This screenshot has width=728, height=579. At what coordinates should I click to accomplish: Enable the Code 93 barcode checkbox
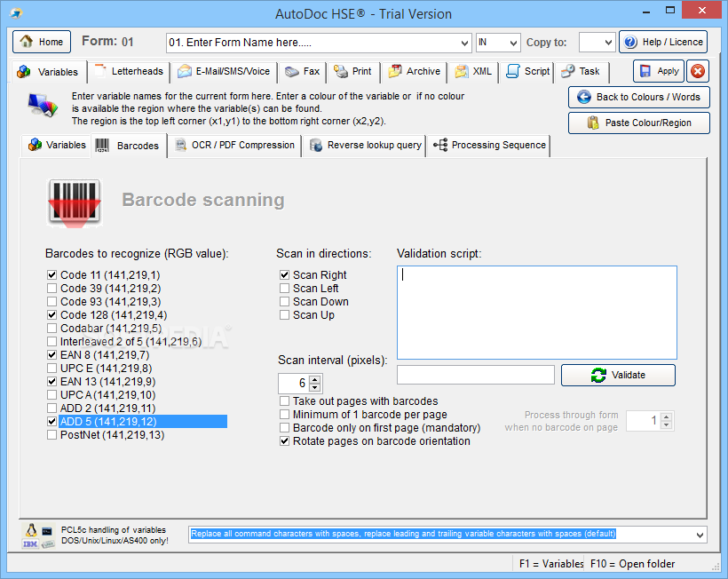click(52, 302)
